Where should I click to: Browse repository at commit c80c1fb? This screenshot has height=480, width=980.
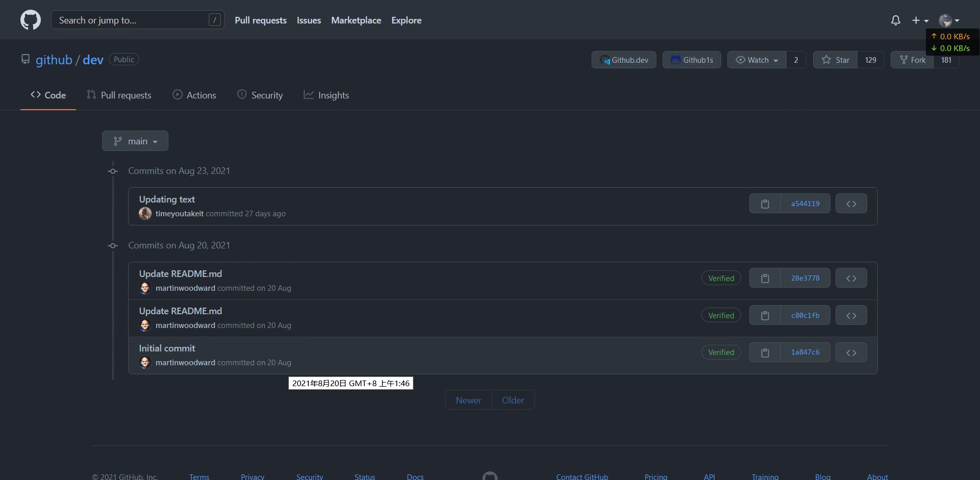pyautogui.click(x=851, y=315)
